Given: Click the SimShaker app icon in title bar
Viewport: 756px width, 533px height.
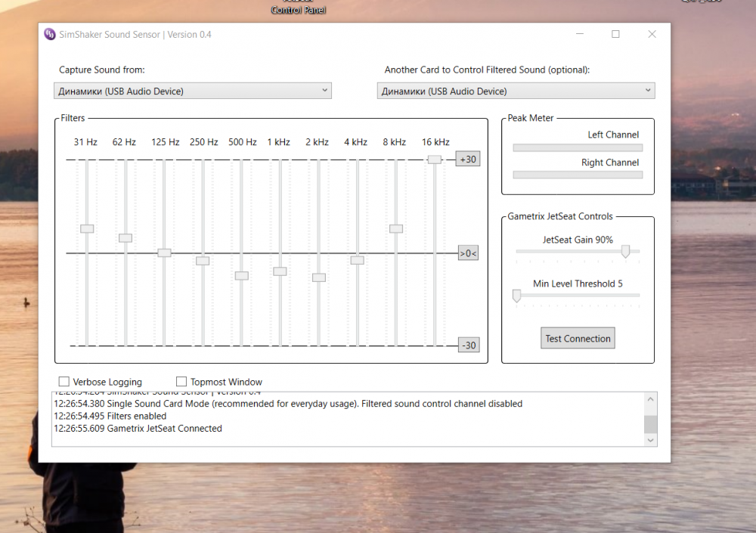Looking at the screenshot, I should tap(50, 34).
